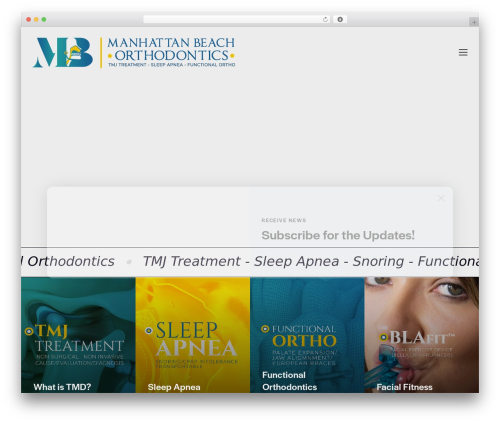500x423 pixels.
Task: Open the hamburger menu icon
Action: coord(463,52)
